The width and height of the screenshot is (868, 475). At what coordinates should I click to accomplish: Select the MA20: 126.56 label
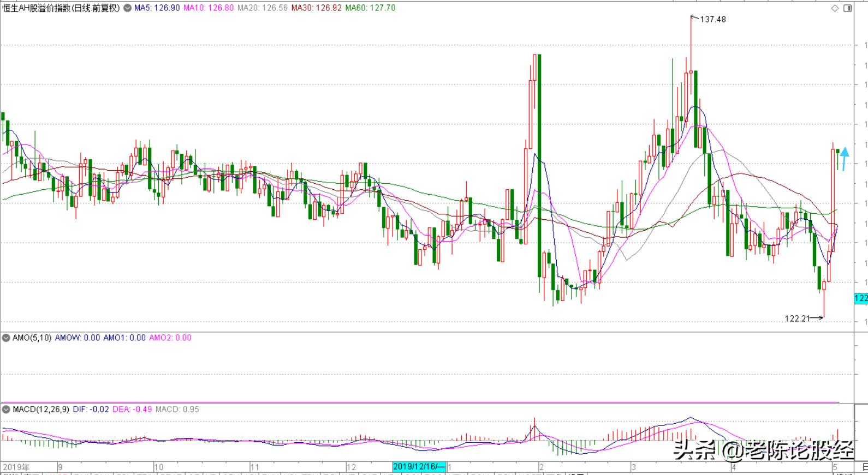tap(262, 8)
